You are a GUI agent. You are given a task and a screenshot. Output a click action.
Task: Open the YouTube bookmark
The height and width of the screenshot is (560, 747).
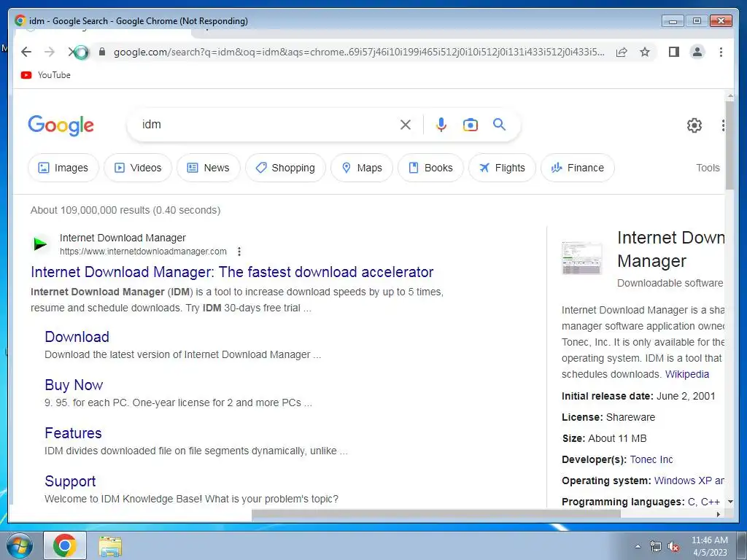pos(46,75)
